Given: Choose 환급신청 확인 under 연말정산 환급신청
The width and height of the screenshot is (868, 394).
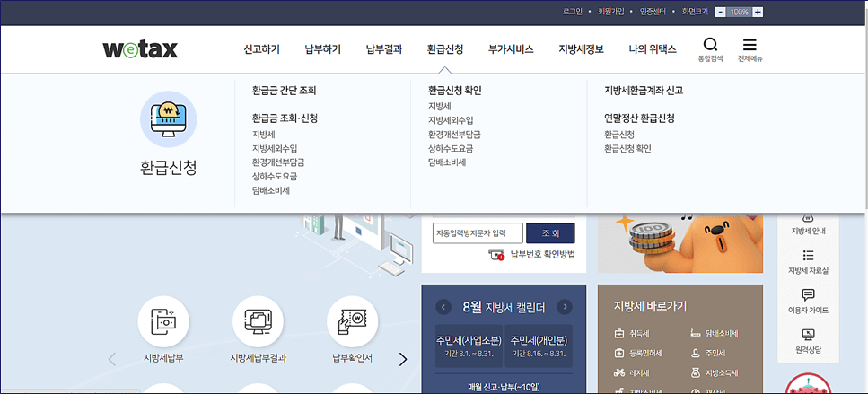Looking at the screenshot, I should (627, 148).
